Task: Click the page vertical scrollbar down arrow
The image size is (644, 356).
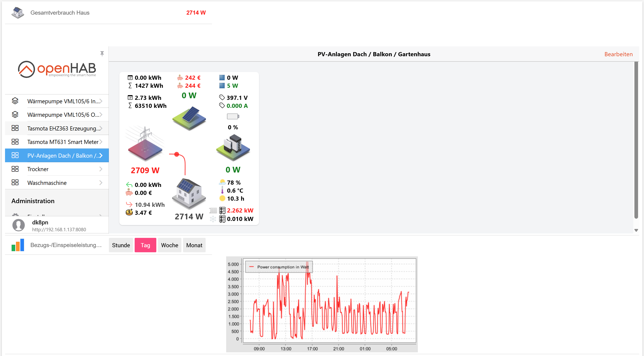Action: pos(636,230)
